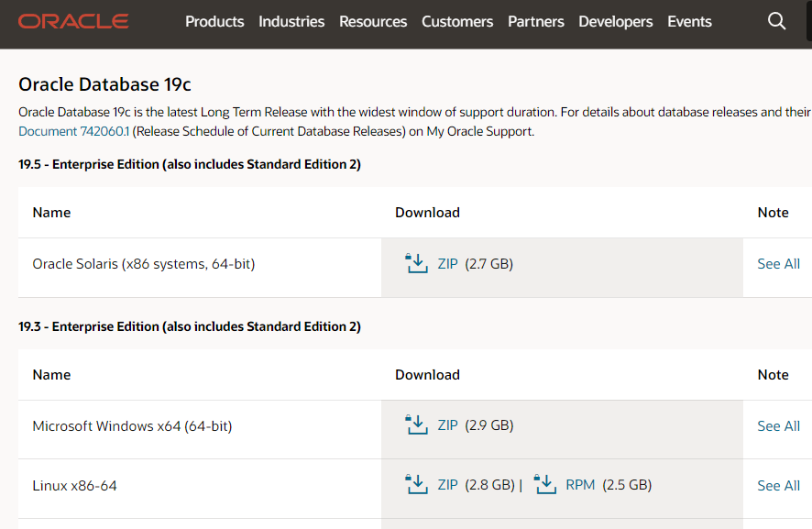
Task: Click the Note header in 19.5 table
Action: click(773, 213)
